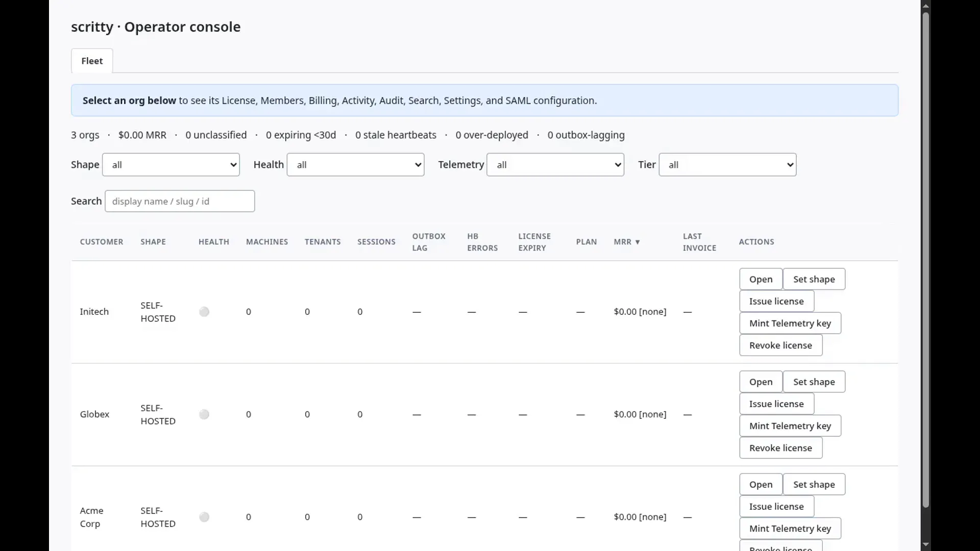
Task: Set shape for Globex
Action: coord(814,382)
